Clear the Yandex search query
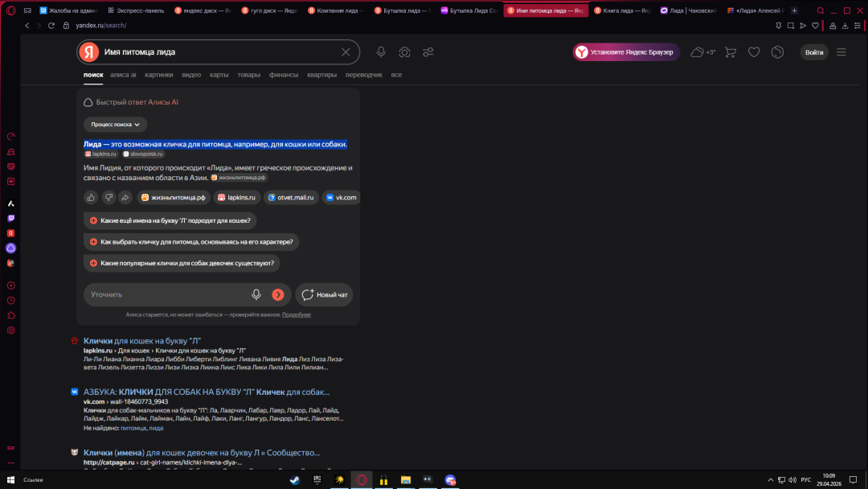Viewport: 868px width, 489px height. tap(346, 52)
